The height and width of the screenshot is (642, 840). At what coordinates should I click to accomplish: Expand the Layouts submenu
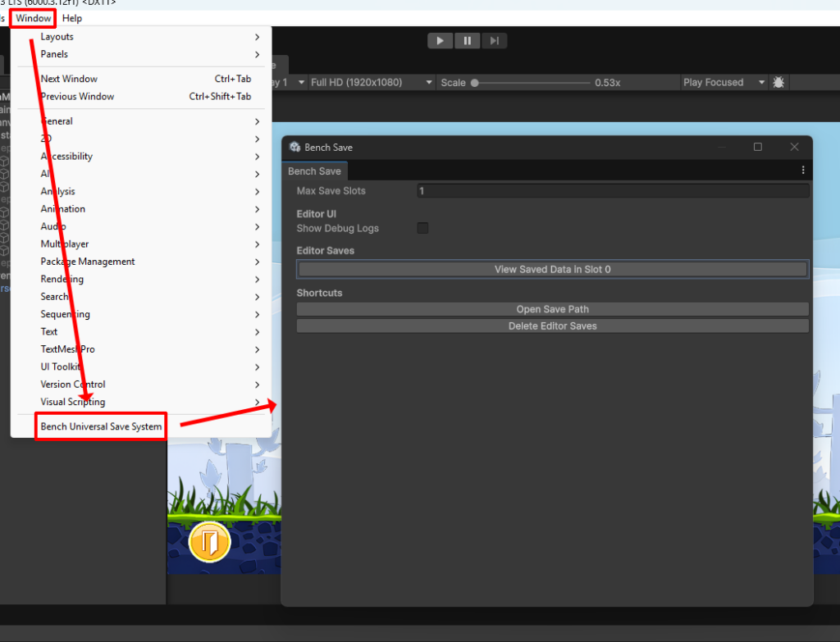point(141,37)
